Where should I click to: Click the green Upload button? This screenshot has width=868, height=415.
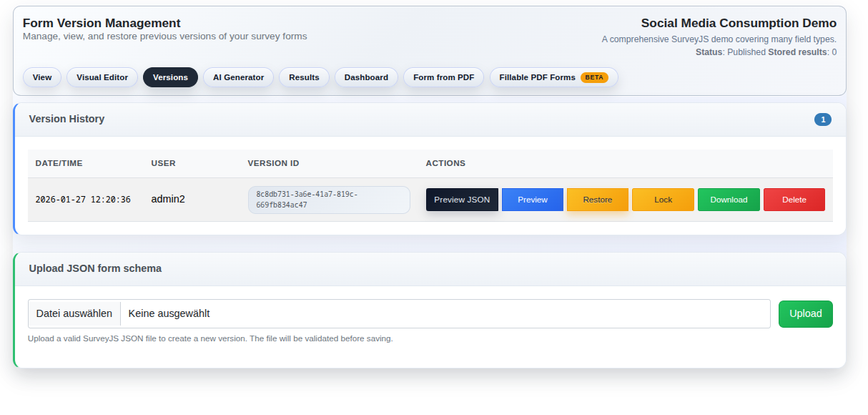pos(805,313)
